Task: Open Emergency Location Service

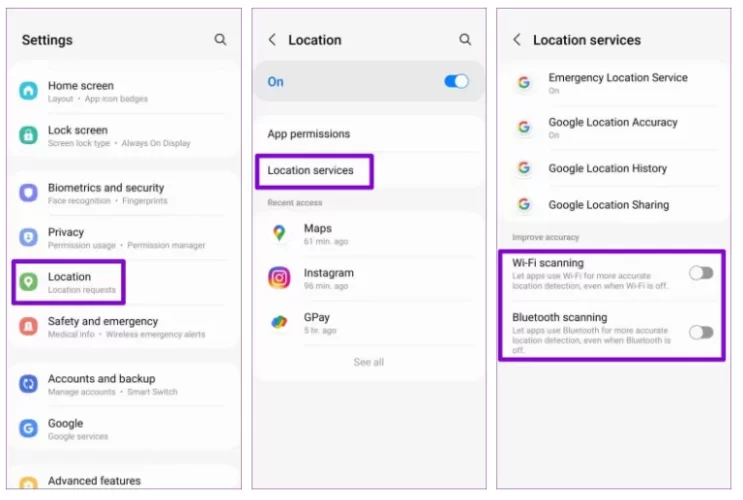Action: [617, 83]
